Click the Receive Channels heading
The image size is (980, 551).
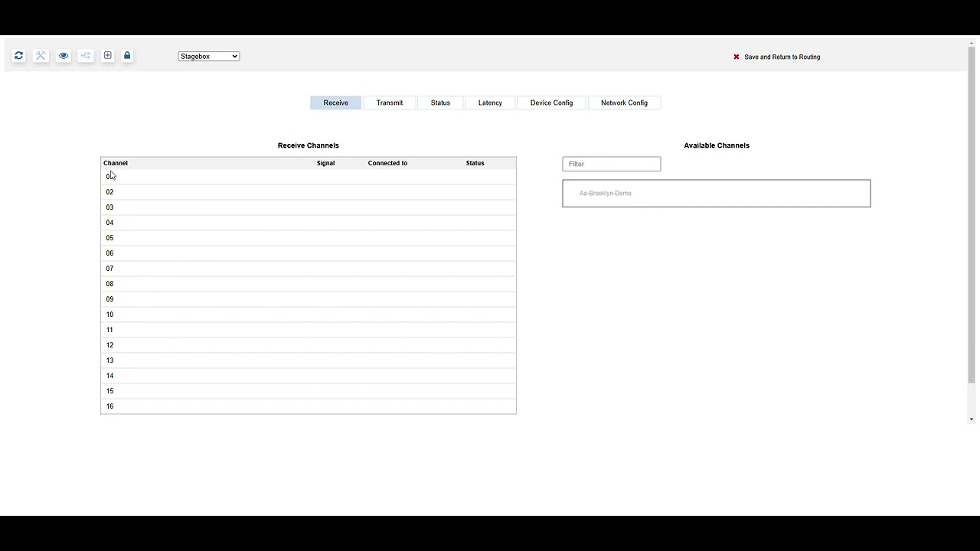(308, 145)
